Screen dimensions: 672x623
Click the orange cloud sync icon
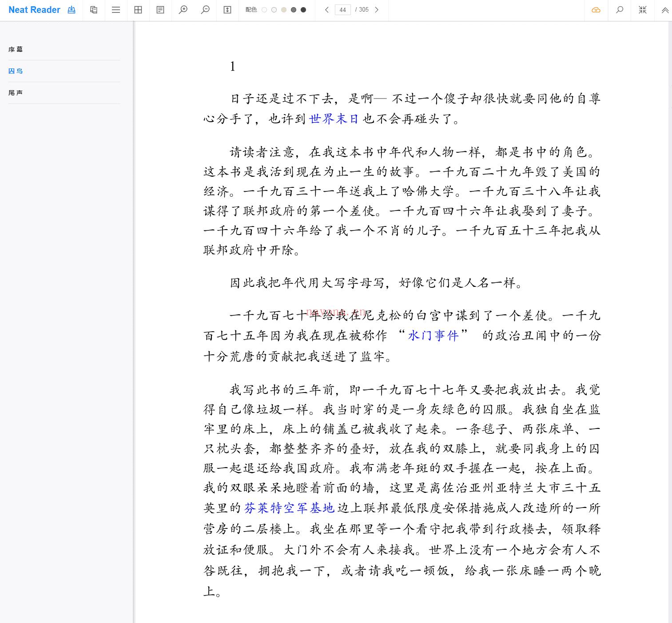point(596,10)
